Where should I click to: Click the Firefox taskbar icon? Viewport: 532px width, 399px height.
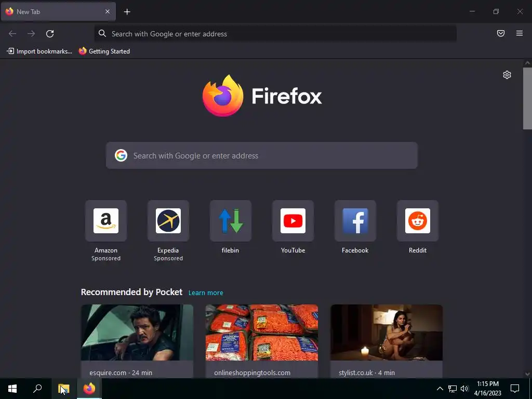point(89,389)
